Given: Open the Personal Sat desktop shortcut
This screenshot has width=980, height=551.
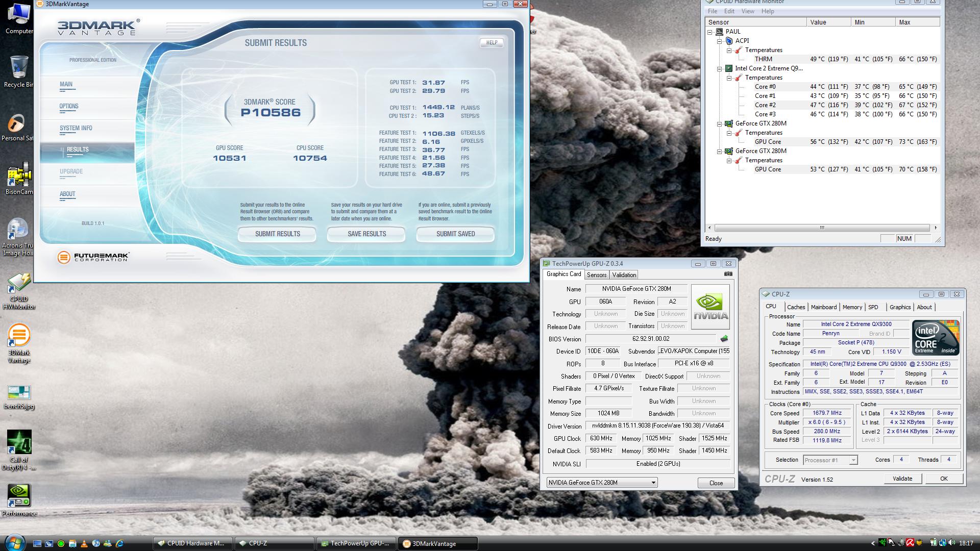Looking at the screenshot, I should pos(17,128).
